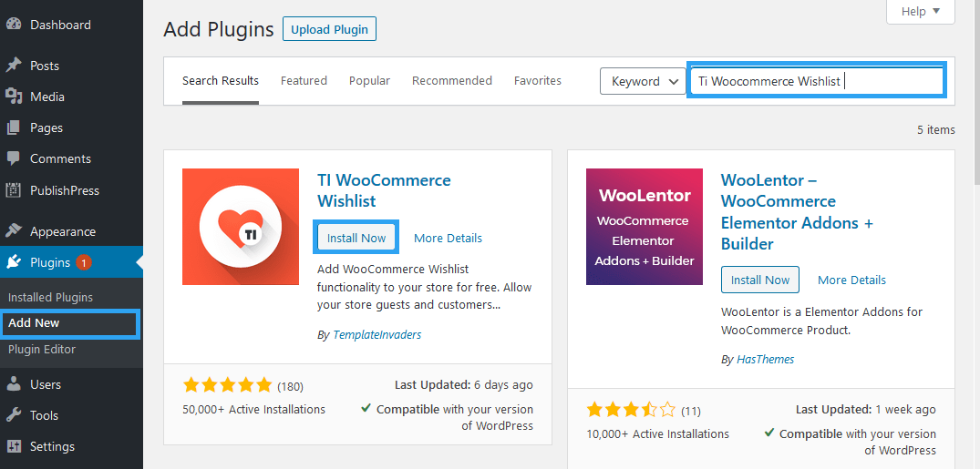Open the PublishPress menu label
This screenshot has height=469, width=980.
65,190
